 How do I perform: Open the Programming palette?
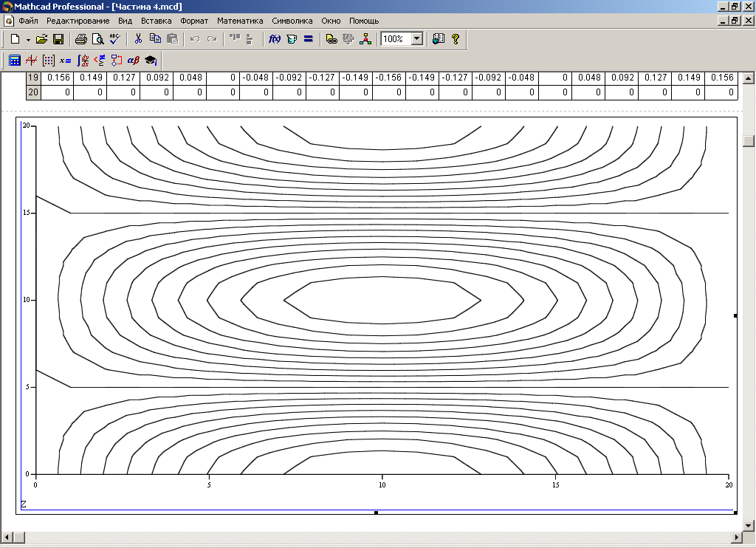click(116, 61)
